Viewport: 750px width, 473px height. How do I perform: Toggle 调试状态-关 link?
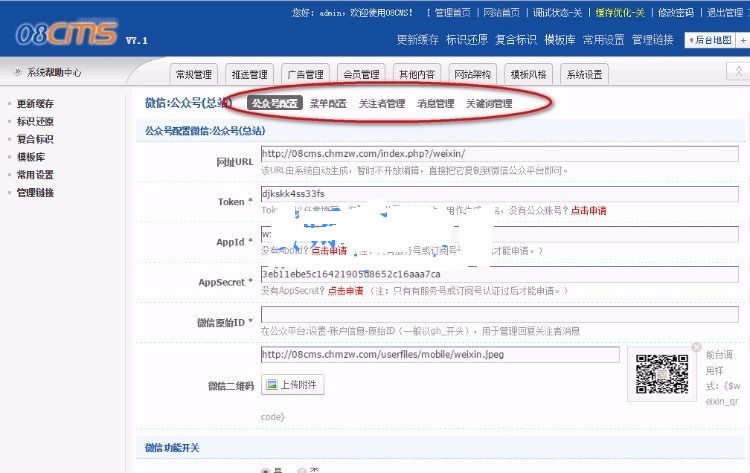point(557,13)
